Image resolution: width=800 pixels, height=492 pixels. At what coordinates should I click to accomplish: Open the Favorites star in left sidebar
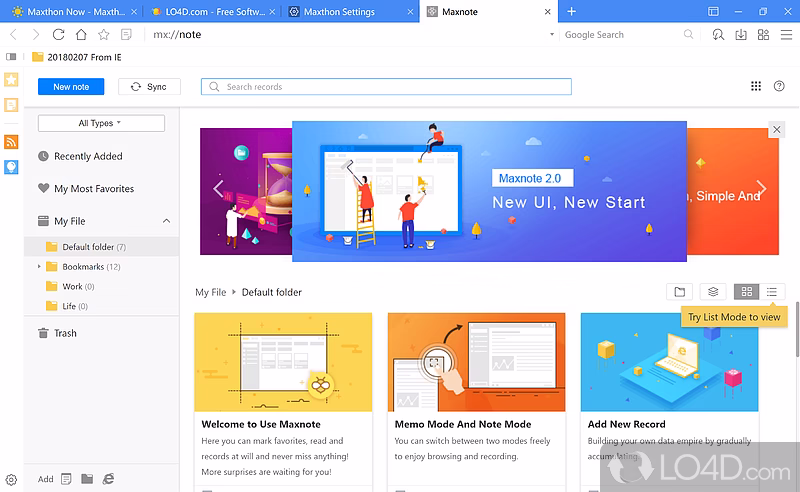(11, 79)
